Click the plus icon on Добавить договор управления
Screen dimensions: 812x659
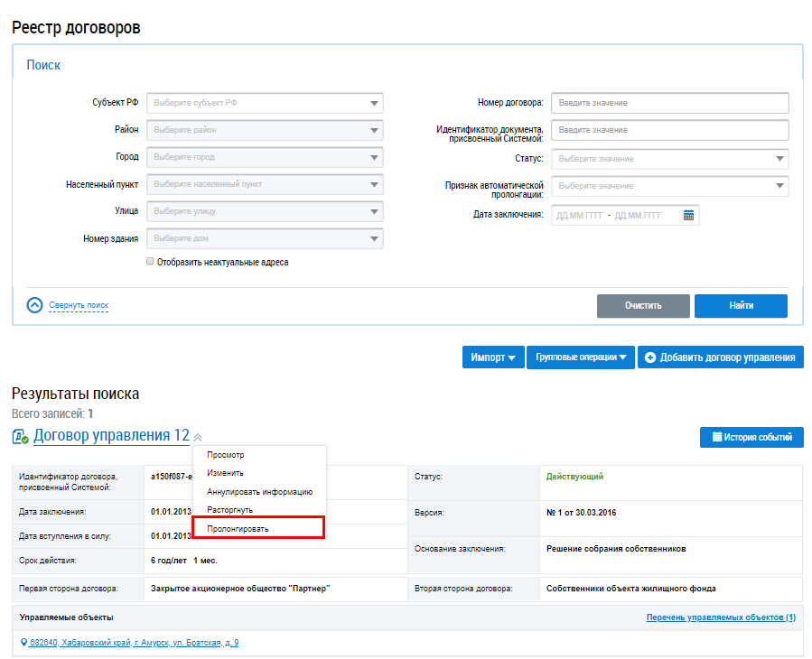click(x=650, y=357)
